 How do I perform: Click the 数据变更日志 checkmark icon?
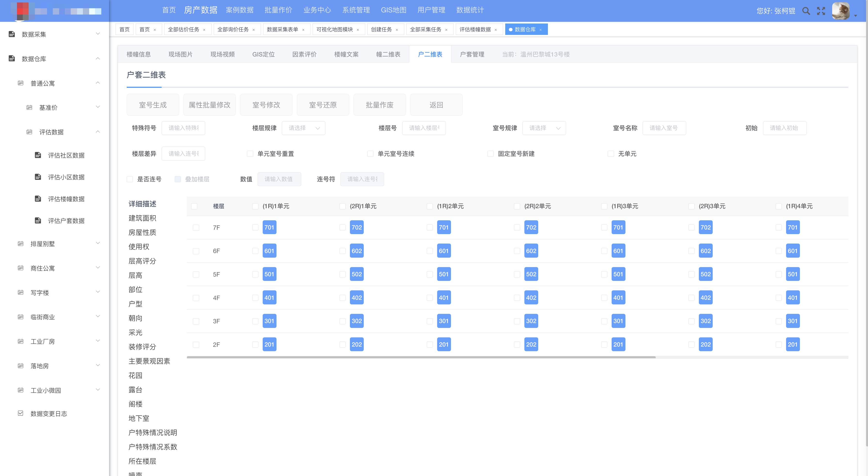click(x=21, y=413)
